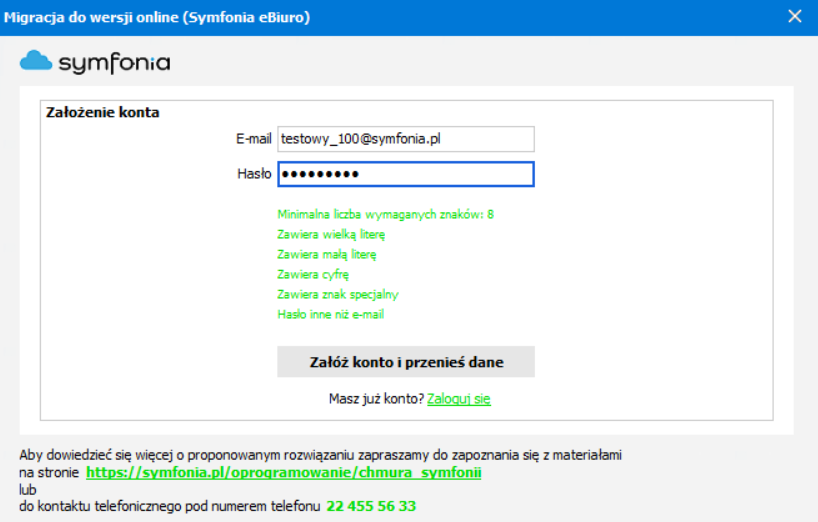The height and width of the screenshot is (522, 818).
Task: Focus the Hasło password field
Action: tap(405, 174)
